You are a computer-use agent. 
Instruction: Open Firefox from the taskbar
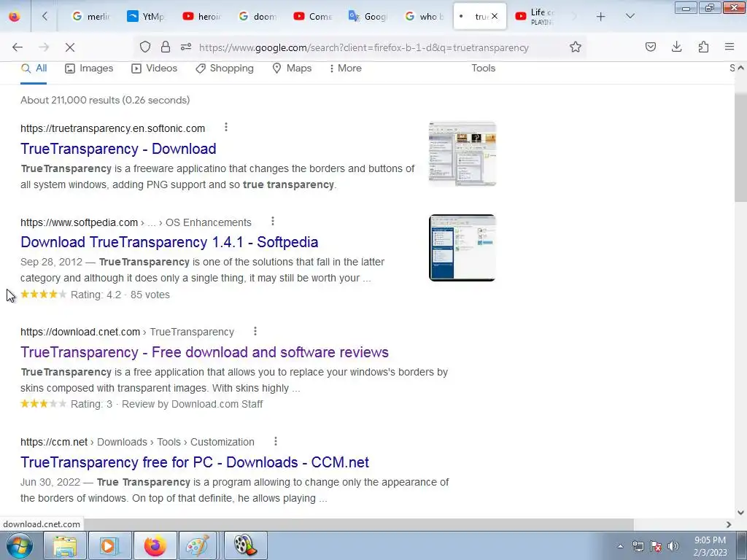[x=155, y=545]
